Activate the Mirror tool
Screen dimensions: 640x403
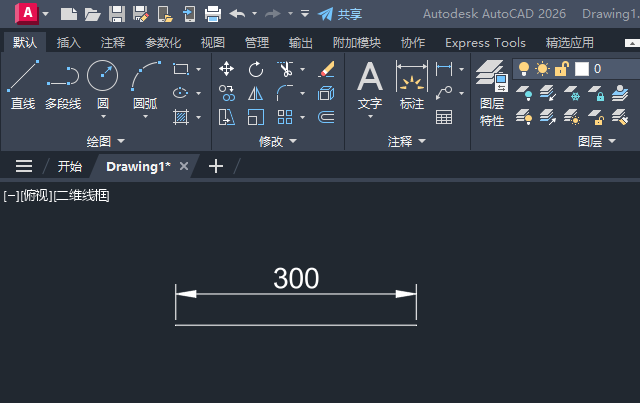(256, 93)
